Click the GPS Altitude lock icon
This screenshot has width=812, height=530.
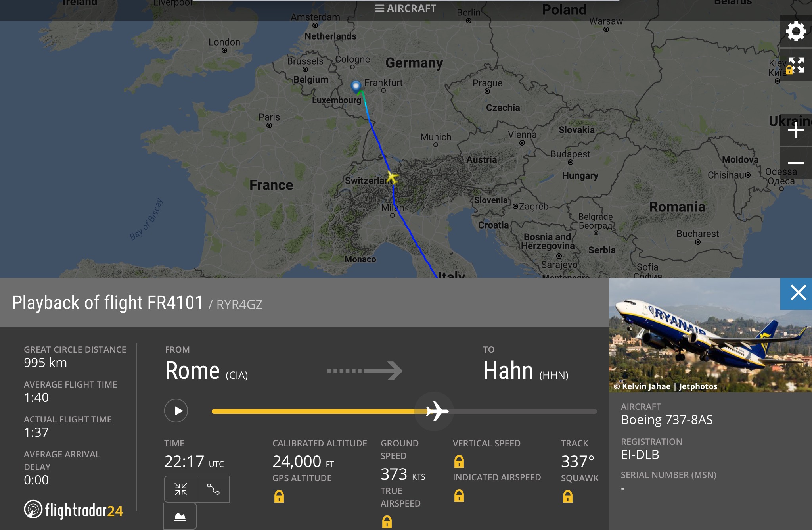(279, 496)
